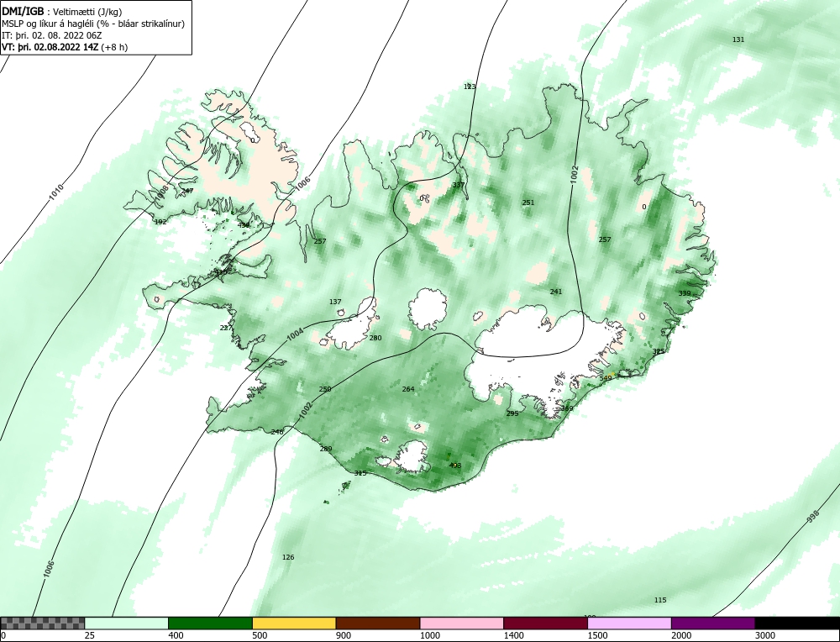The image size is (840, 642).
Task: Click the map value '115'
Action: (x=660, y=600)
